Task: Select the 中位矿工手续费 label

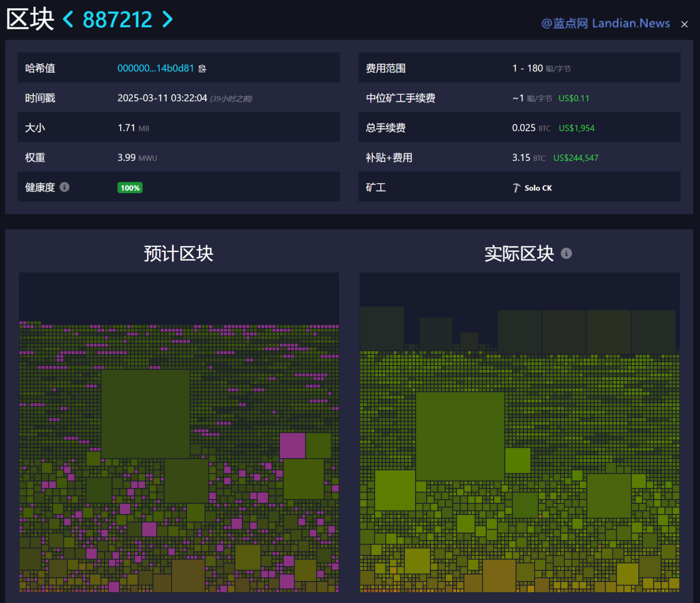Action: pyautogui.click(x=400, y=98)
